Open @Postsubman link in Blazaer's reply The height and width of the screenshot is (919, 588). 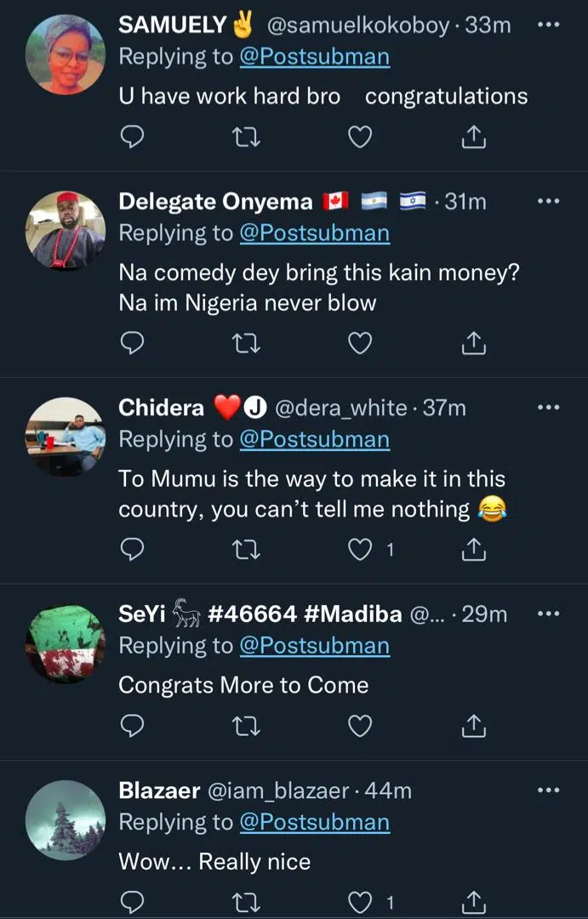(315, 823)
